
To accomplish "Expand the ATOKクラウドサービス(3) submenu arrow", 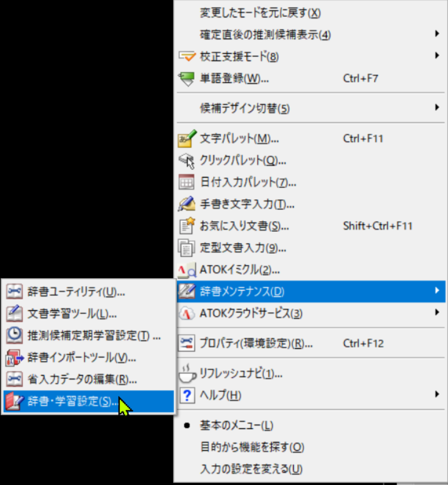I will [x=437, y=312].
